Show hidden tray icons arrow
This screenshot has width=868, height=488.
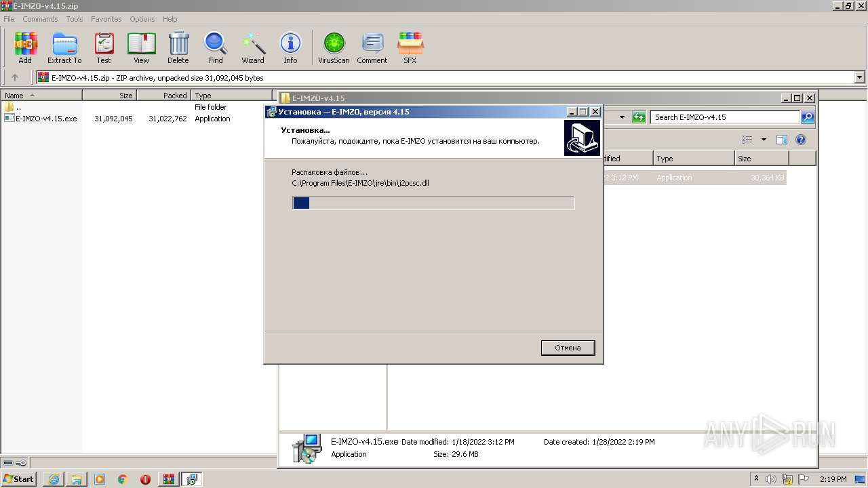[757, 479]
